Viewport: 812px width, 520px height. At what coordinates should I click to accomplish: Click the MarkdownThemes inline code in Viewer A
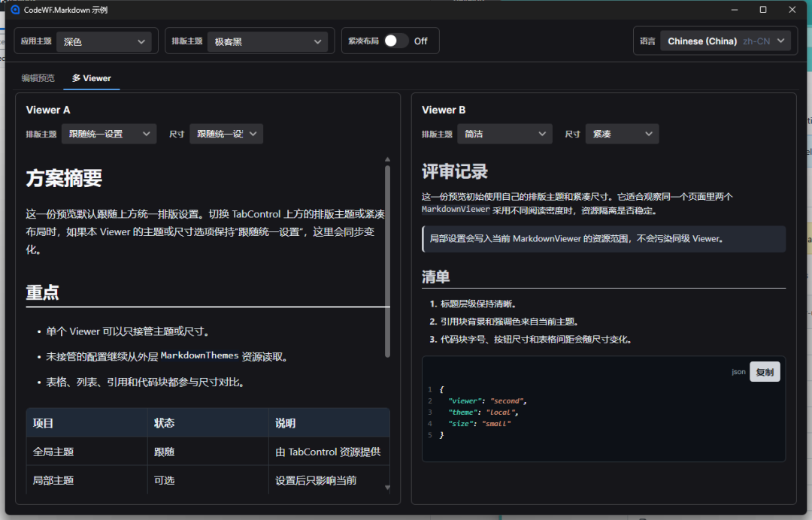199,355
